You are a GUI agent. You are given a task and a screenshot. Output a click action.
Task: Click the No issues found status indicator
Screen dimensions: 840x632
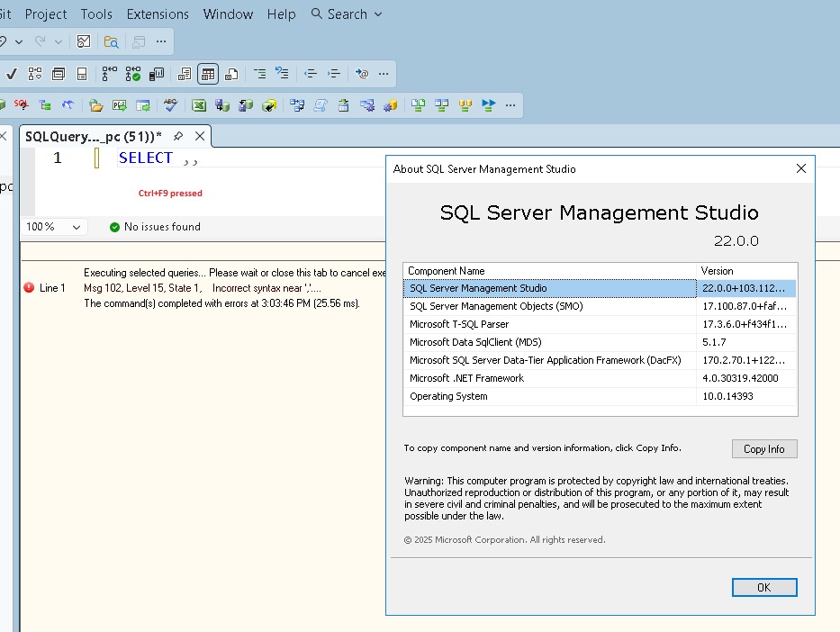(156, 227)
